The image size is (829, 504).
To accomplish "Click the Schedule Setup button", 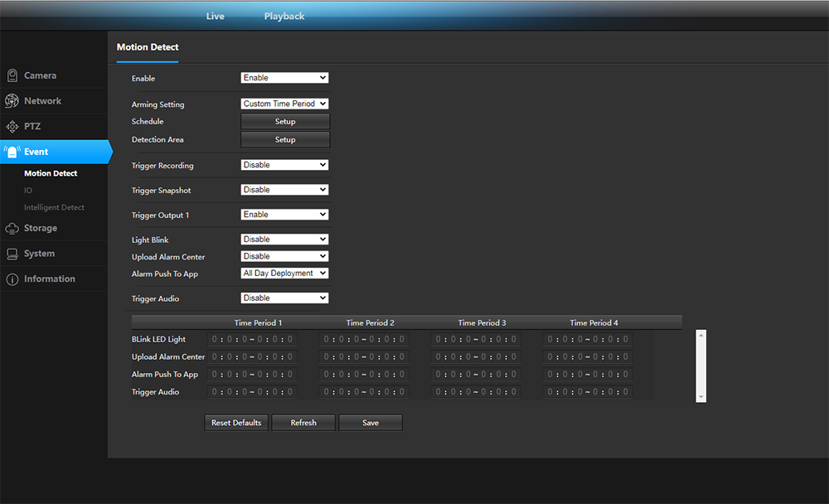I will (x=285, y=122).
